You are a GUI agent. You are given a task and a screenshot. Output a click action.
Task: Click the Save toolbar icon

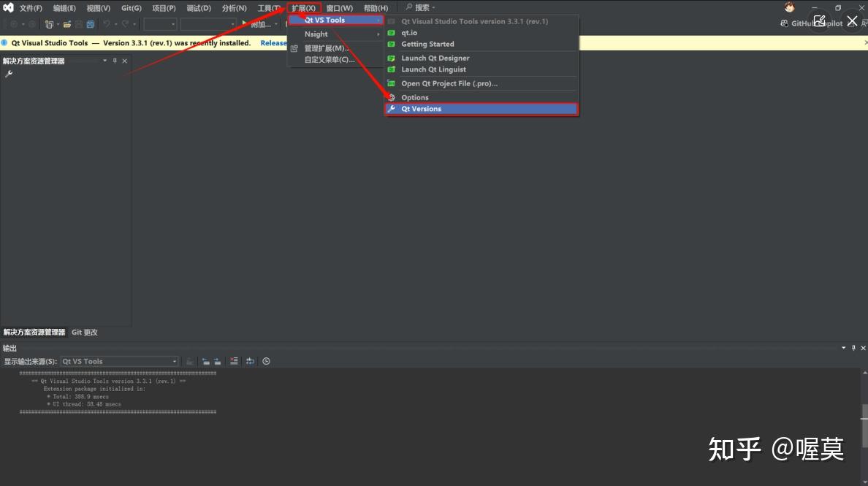(91, 24)
